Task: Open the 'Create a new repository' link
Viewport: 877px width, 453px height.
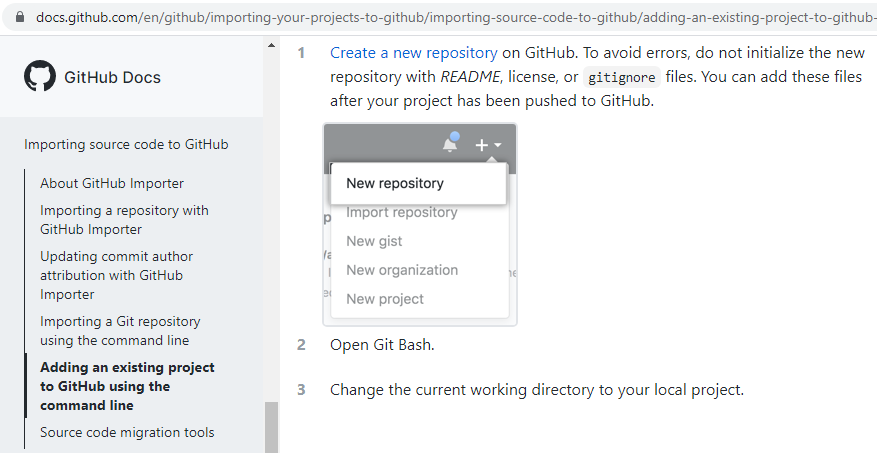Action: (413, 52)
